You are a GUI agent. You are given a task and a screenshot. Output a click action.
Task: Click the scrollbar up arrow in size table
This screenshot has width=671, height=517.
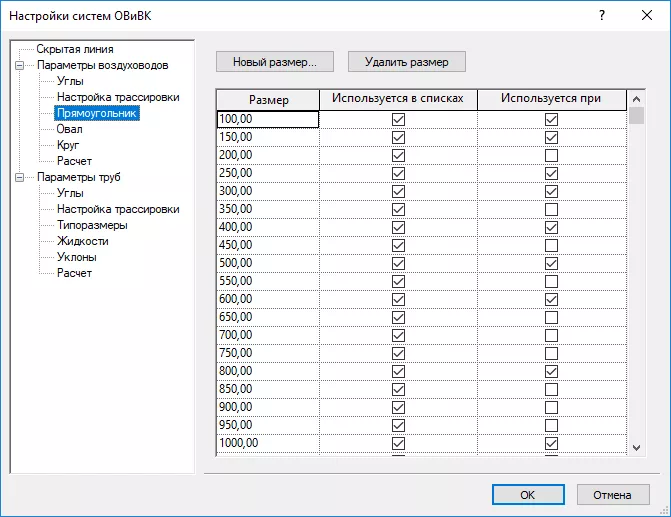636,98
